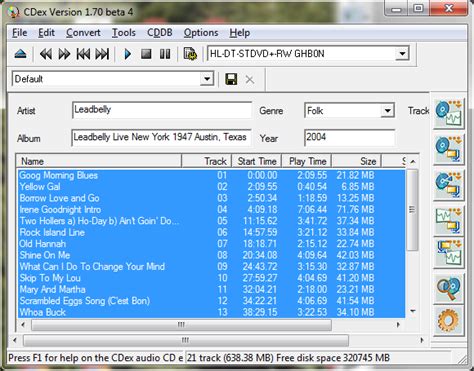Select the track Old Hannah
Viewport: 474px width, 371px height.
click(x=211, y=243)
